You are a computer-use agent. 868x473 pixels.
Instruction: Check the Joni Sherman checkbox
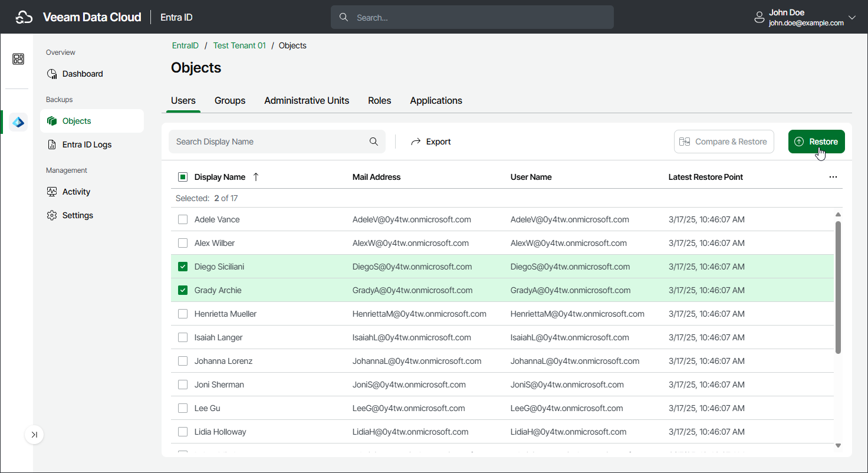(x=183, y=385)
